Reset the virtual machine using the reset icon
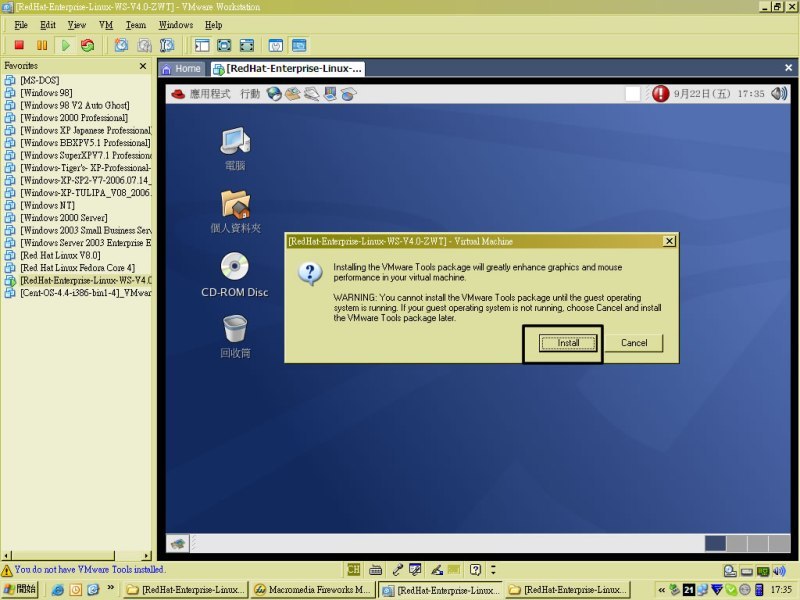 pyautogui.click(x=88, y=45)
